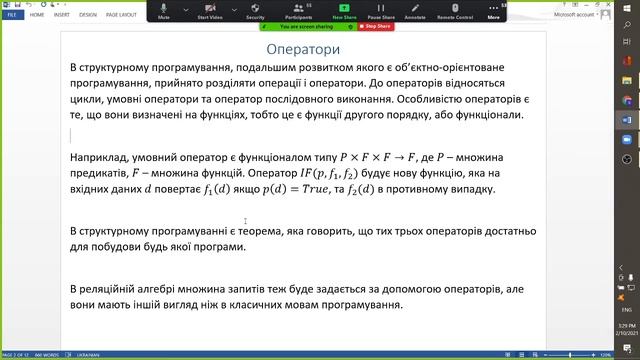
Task: Click the account profile picture icon
Action: coord(606,15)
